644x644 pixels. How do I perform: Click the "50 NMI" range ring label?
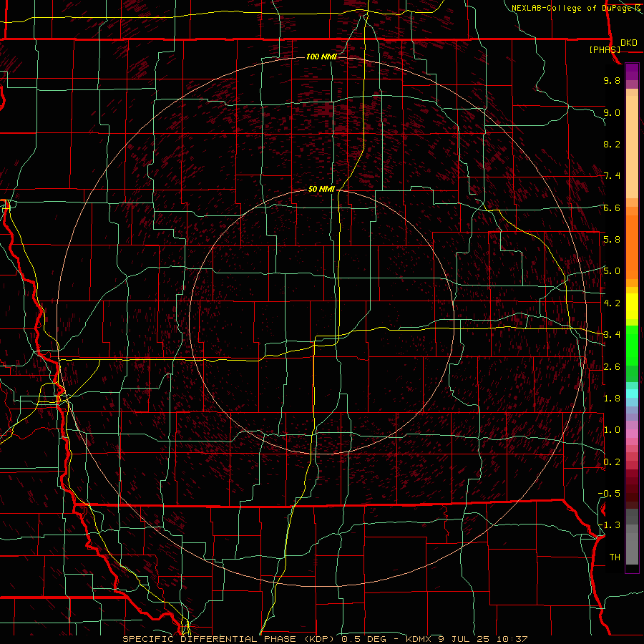coord(321,189)
